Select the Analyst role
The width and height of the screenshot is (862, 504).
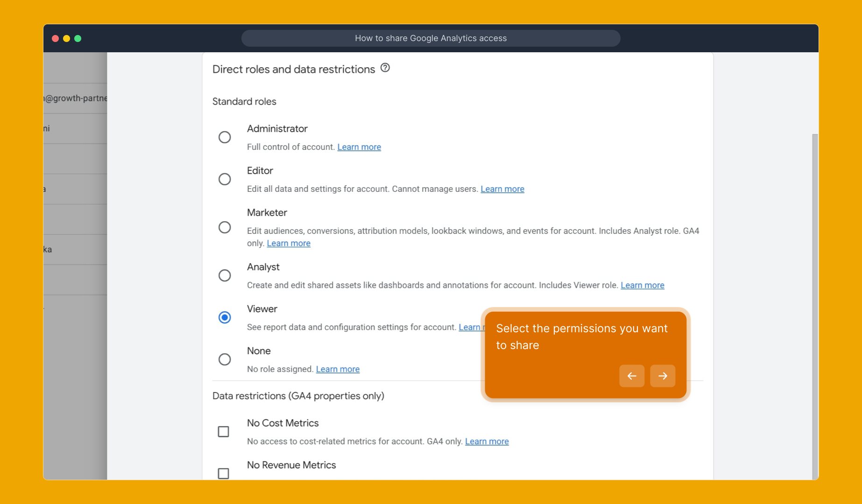point(225,275)
